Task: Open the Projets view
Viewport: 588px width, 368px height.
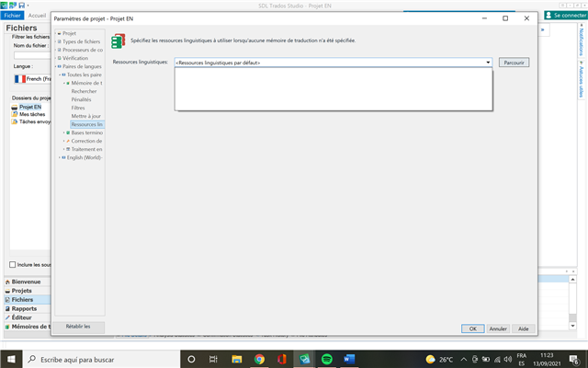Action: [x=22, y=291]
